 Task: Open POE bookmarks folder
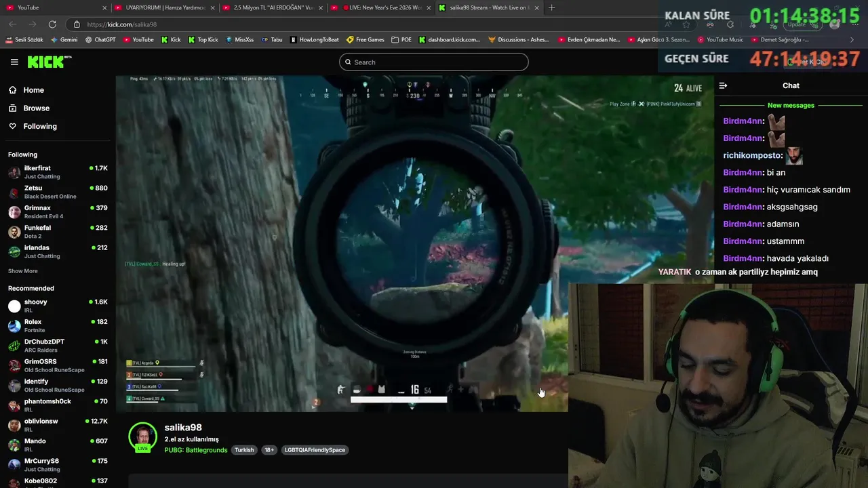[x=401, y=40]
